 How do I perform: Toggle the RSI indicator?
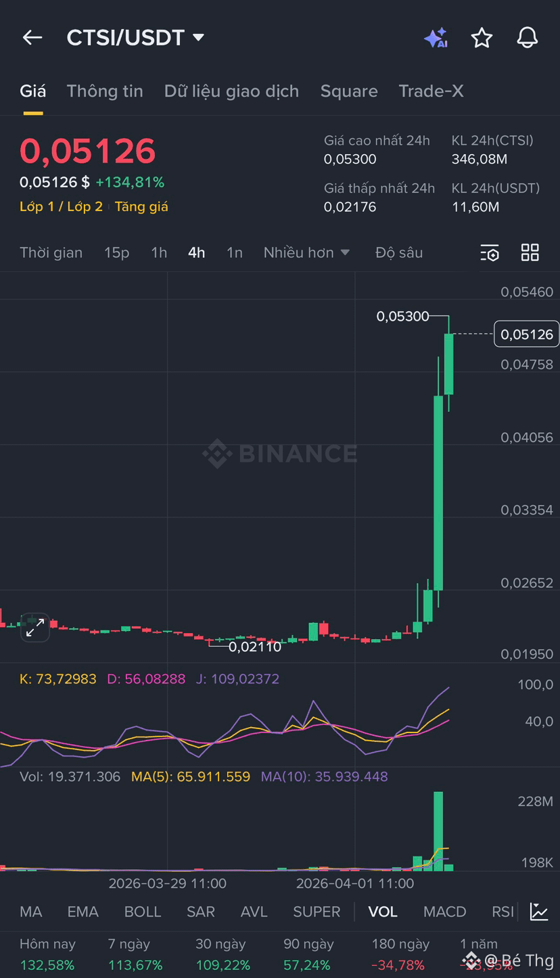tap(503, 912)
